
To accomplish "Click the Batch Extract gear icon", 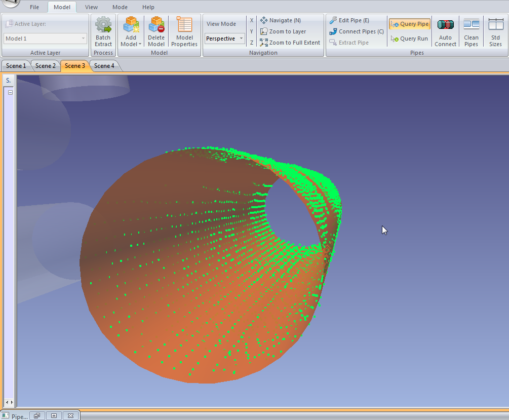I will (103, 25).
